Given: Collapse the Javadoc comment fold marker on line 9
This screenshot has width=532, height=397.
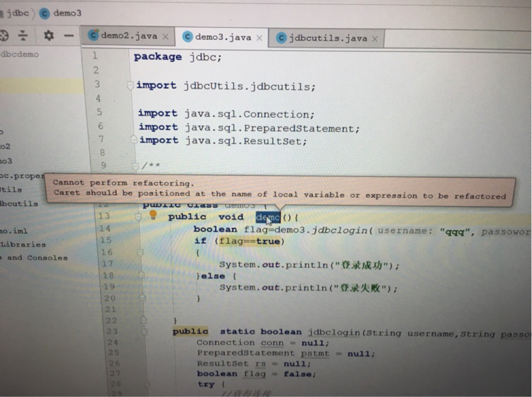Looking at the screenshot, I should coord(136,166).
